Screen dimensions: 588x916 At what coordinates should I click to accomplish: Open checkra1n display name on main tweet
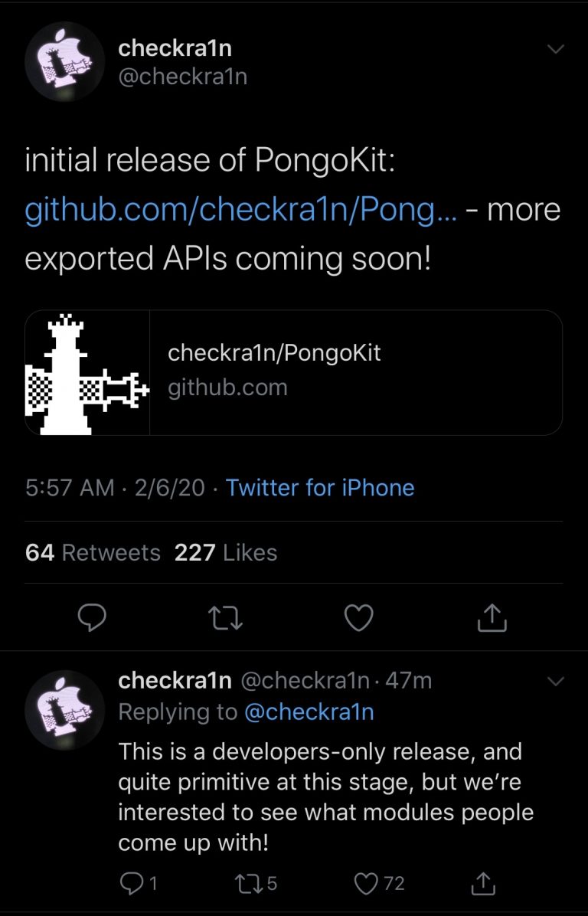tap(175, 48)
